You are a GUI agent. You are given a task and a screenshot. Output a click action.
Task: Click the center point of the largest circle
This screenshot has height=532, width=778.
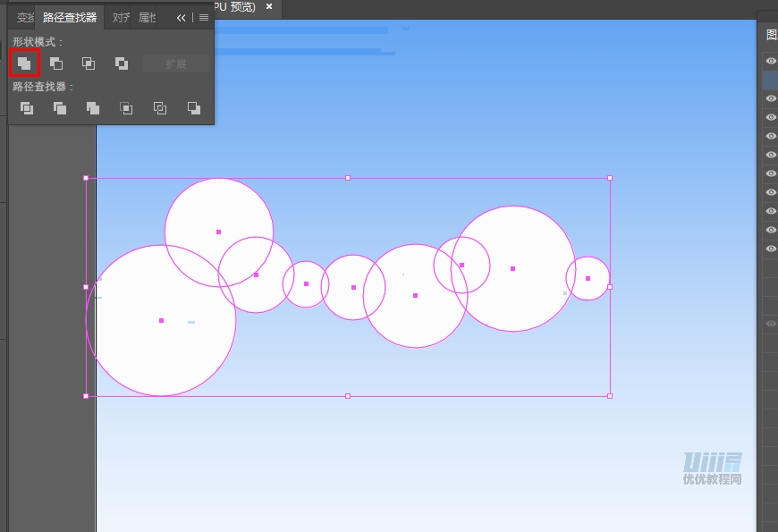tap(161, 320)
